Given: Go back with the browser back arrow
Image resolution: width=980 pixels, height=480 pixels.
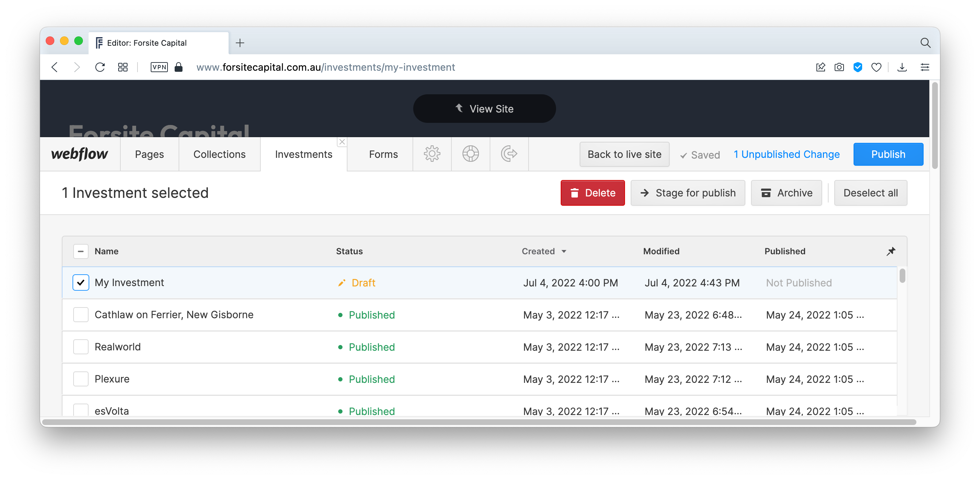Looking at the screenshot, I should [55, 67].
